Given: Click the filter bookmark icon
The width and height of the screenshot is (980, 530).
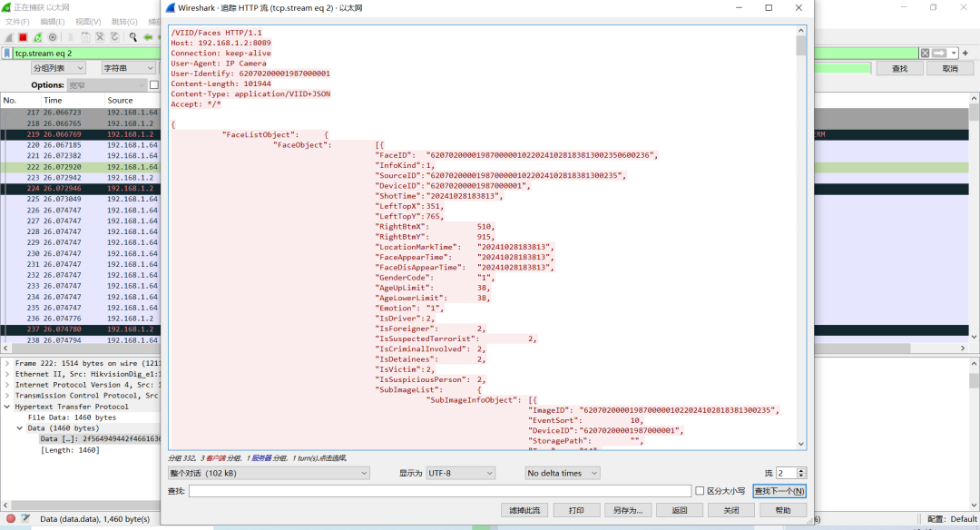Looking at the screenshot, I should coord(7,54).
